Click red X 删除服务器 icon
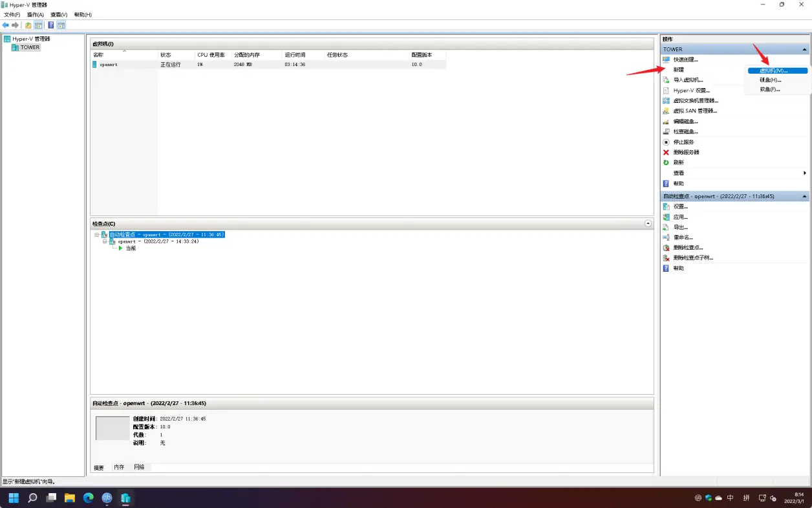This screenshot has width=812, height=508. pos(667,152)
